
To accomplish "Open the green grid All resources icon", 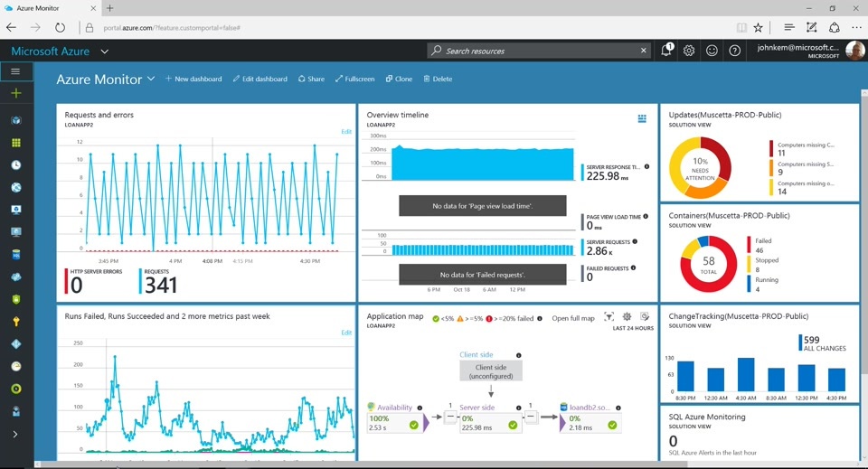I will point(16,143).
